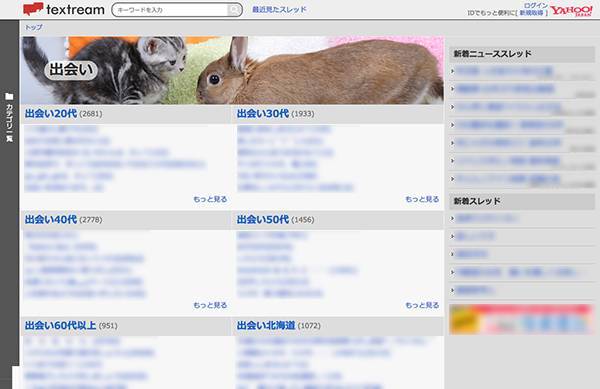
Task: Open the 出会い40代 category
Action: click(x=51, y=219)
